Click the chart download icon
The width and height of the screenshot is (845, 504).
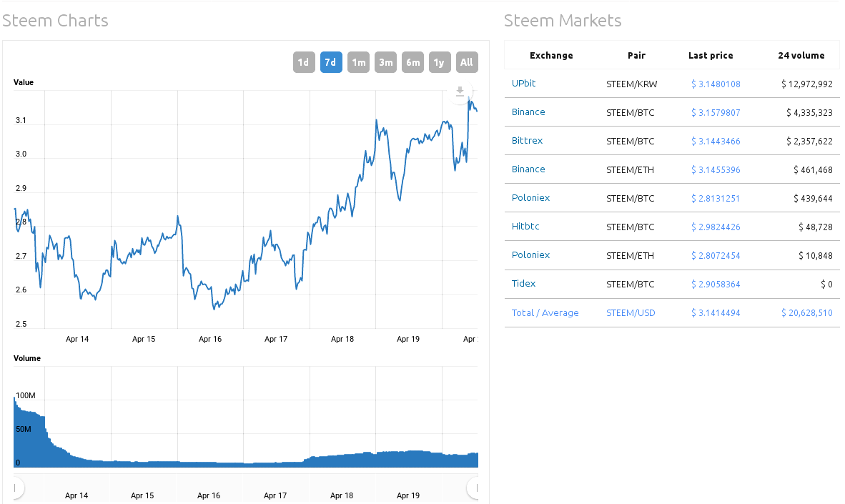pos(460,92)
